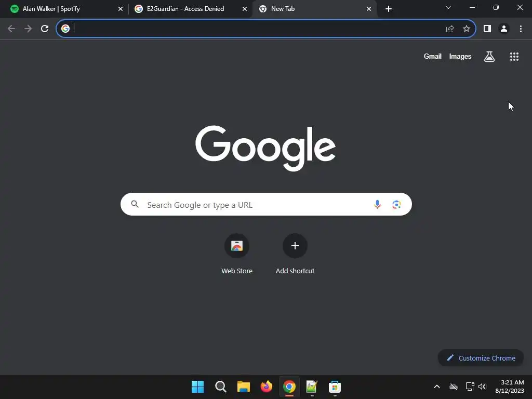Image resolution: width=532 pixels, height=399 pixels.
Task: Search by image with Lens icon
Action: click(396, 204)
